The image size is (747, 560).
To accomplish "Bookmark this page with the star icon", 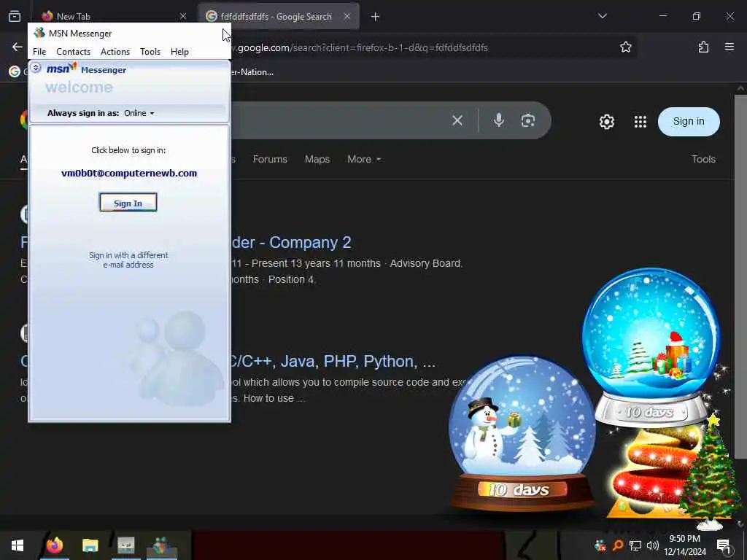I will tap(625, 47).
